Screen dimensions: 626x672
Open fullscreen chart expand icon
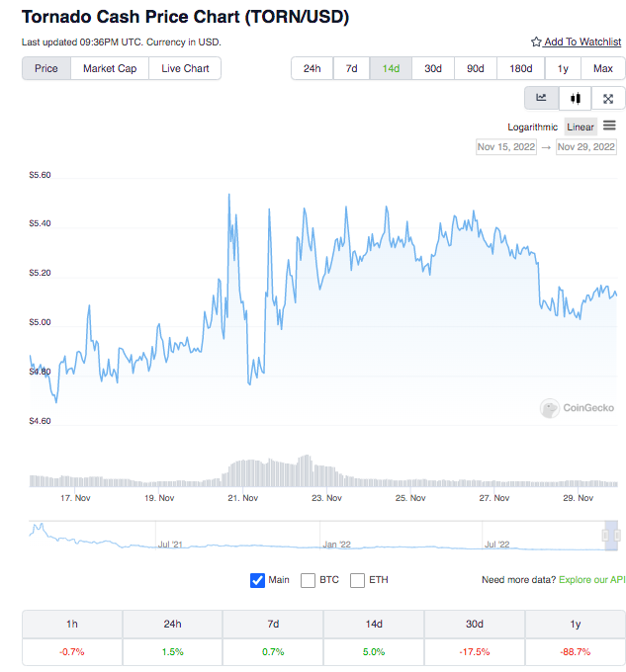point(608,99)
